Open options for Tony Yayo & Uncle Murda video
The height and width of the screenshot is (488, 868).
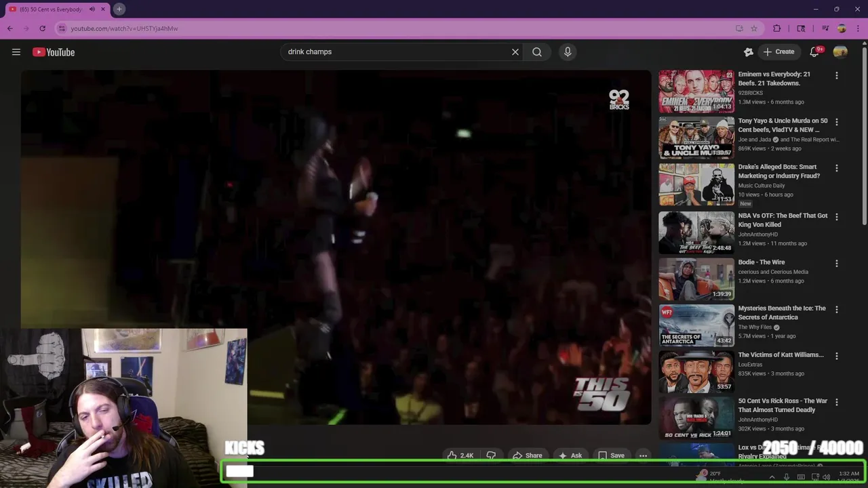(836, 122)
